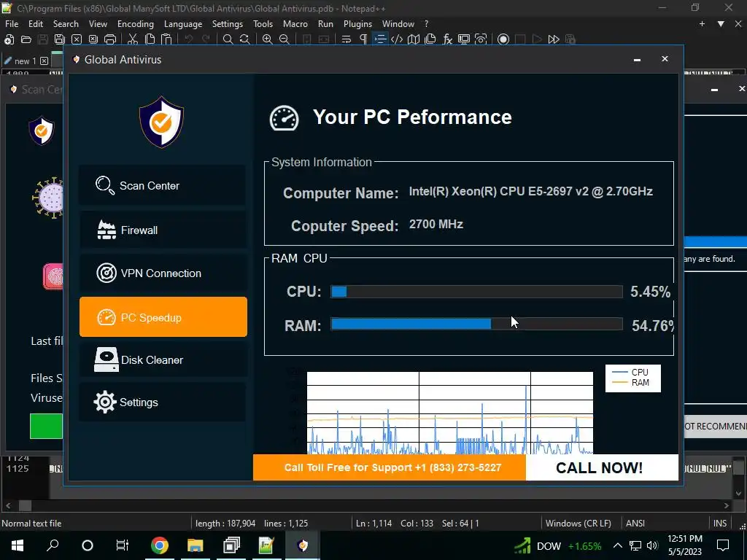The width and height of the screenshot is (747, 560).
Task: Open Notepad++ Edit menu
Action: [x=36, y=24]
